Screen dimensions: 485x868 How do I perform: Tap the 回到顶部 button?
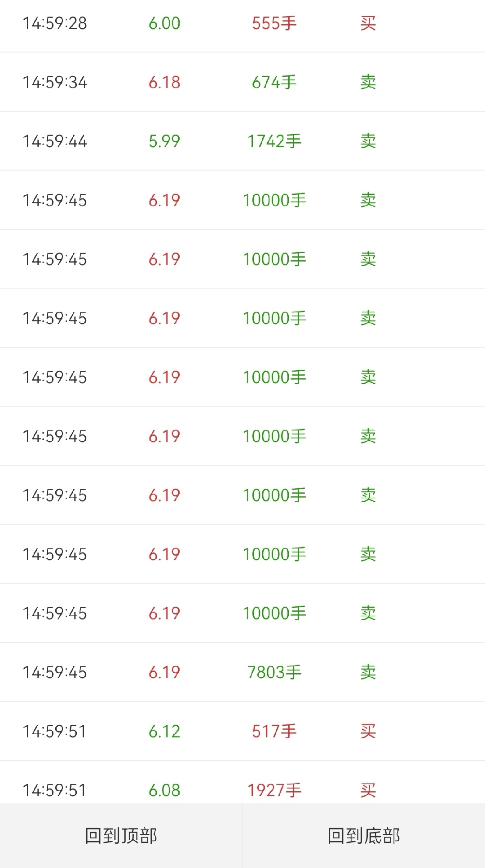(121, 836)
